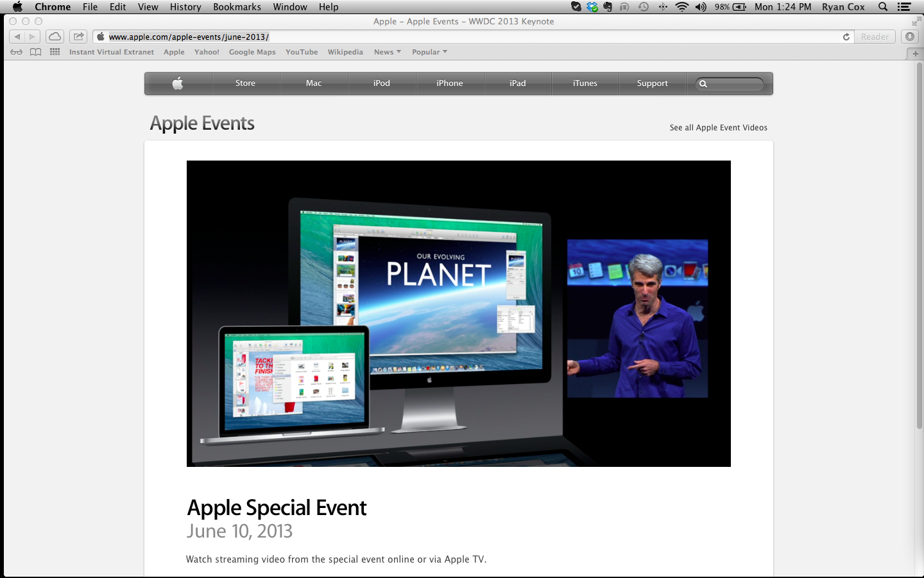Open the Share button in the toolbar

pyautogui.click(x=78, y=37)
